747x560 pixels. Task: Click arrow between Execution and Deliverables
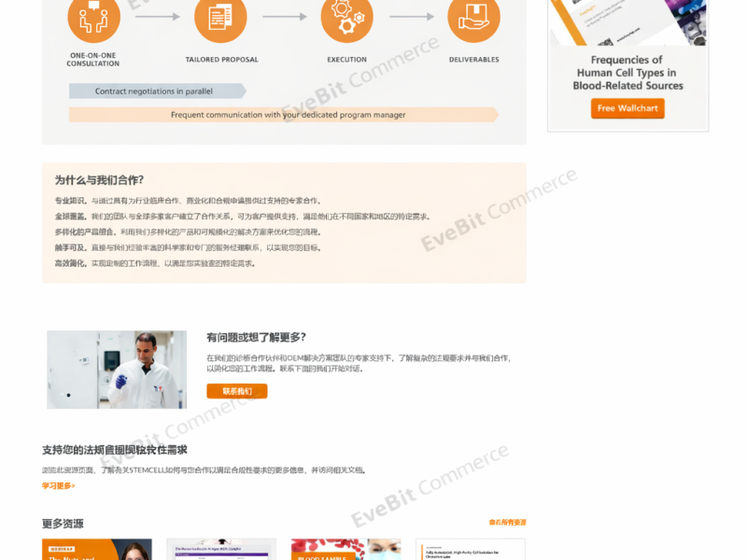tap(410, 17)
